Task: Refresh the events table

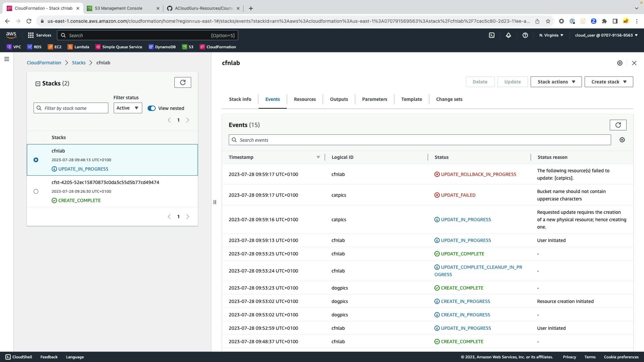Action: 618,125
